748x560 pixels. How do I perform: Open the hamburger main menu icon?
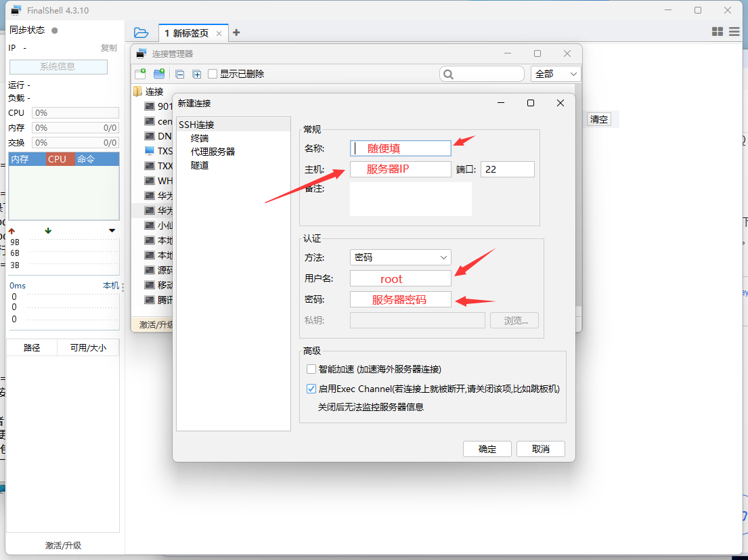[734, 31]
